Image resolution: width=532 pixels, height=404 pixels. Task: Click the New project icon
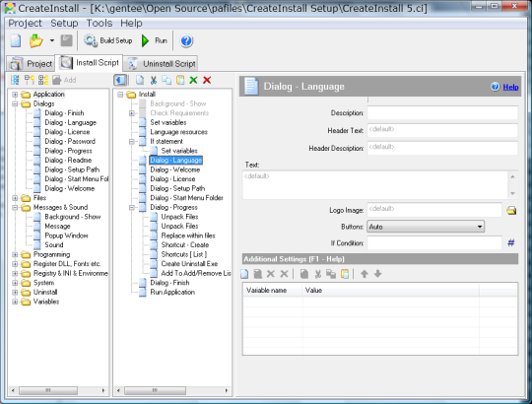pyautogui.click(x=16, y=40)
